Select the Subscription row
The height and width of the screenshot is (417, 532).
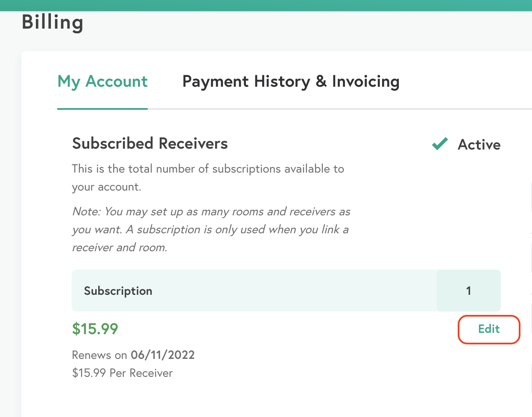[x=256, y=291]
